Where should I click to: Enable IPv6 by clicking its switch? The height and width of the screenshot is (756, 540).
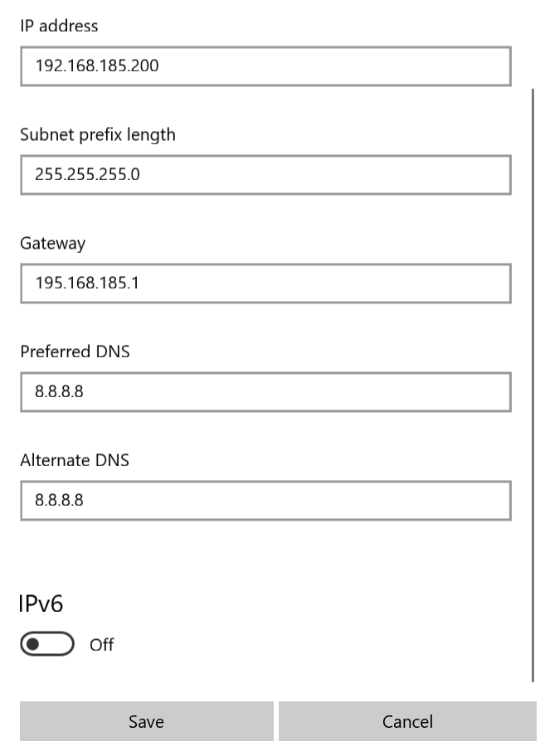pyautogui.click(x=46, y=644)
